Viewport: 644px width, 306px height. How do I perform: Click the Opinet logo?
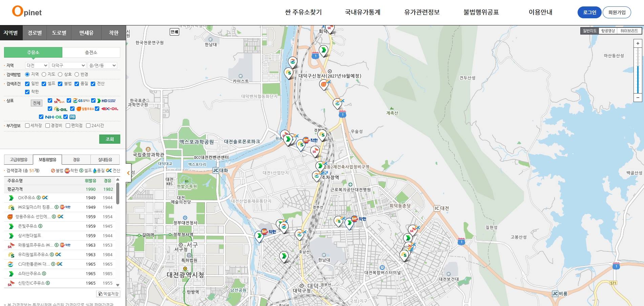(x=27, y=12)
